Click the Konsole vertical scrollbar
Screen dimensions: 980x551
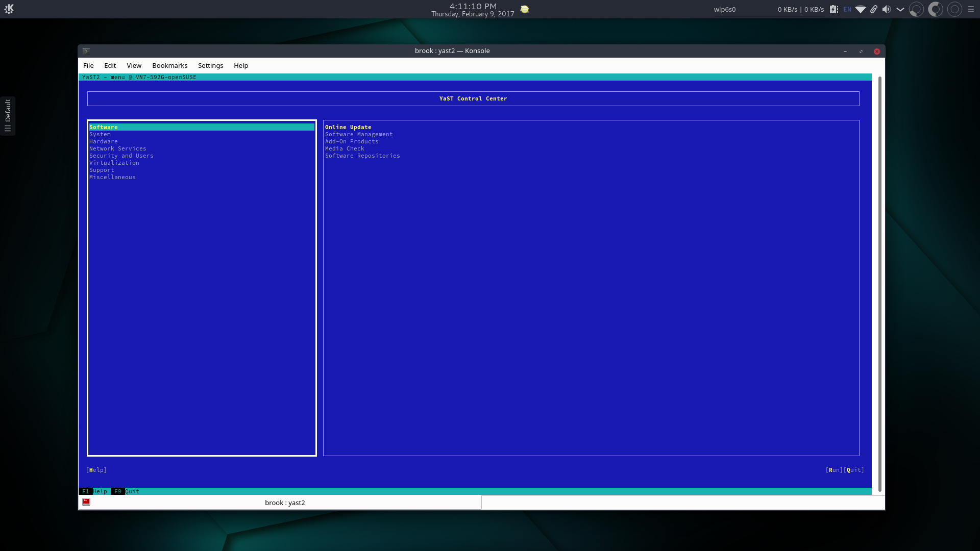[879, 284]
